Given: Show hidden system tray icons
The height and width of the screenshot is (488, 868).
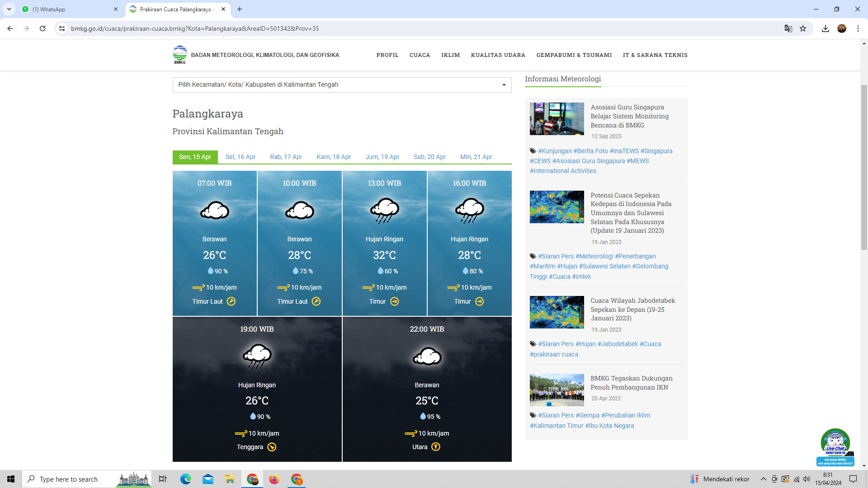Looking at the screenshot, I should (764, 479).
